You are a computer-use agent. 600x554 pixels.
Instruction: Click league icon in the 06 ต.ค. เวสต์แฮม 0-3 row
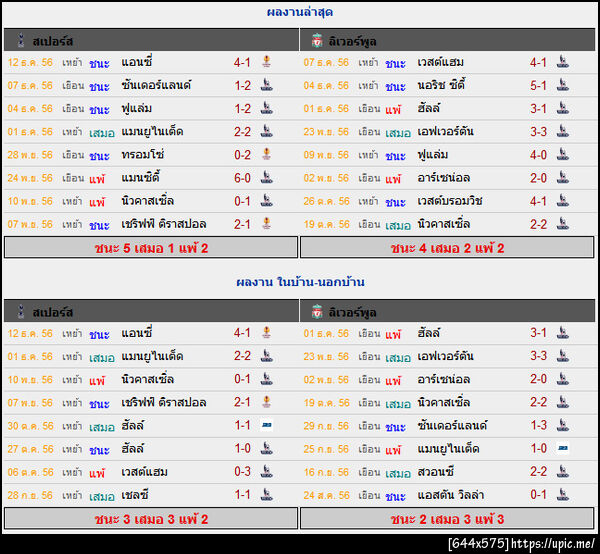pyautogui.click(x=266, y=471)
